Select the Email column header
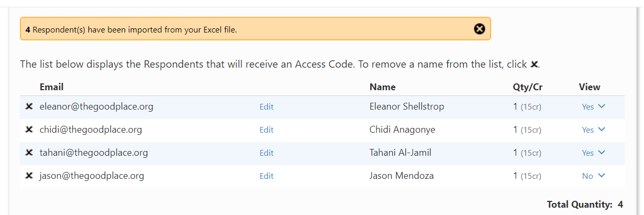The image size is (644, 215). (51, 87)
